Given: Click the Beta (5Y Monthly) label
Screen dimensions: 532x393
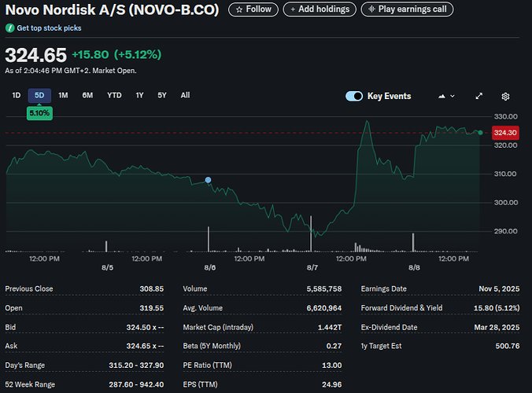Looking at the screenshot, I should tap(212, 346).
